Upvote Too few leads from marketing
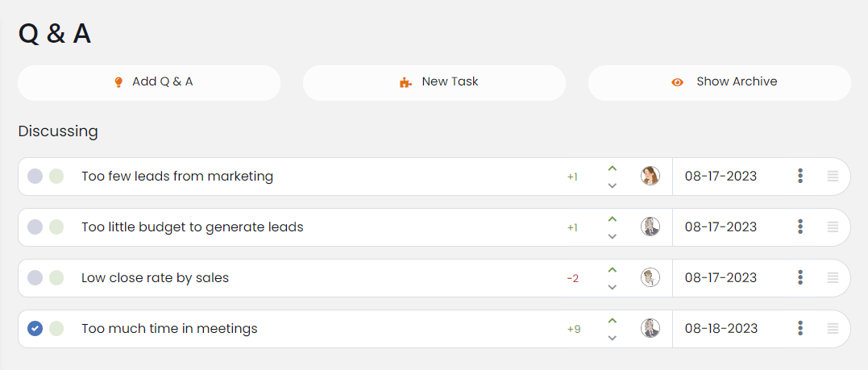This screenshot has height=370, width=868. (613, 168)
